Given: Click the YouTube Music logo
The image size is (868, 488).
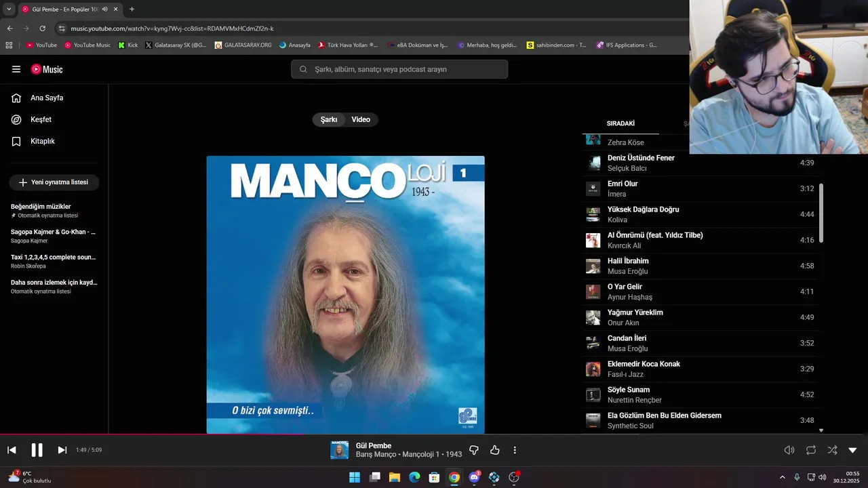Looking at the screenshot, I should pyautogui.click(x=47, y=69).
